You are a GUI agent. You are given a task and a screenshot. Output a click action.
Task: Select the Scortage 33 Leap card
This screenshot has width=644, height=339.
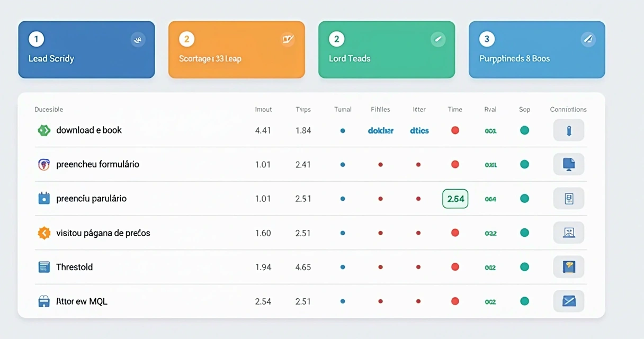[x=236, y=49]
